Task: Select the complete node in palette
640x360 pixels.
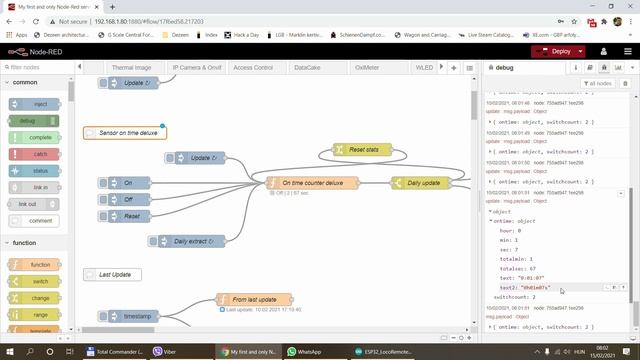Action: point(34,138)
